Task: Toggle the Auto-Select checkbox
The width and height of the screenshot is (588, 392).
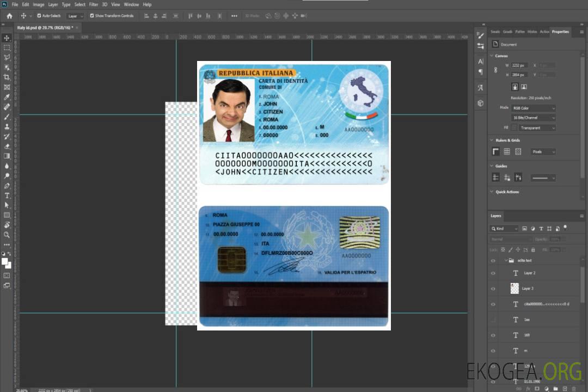Action: click(x=39, y=16)
